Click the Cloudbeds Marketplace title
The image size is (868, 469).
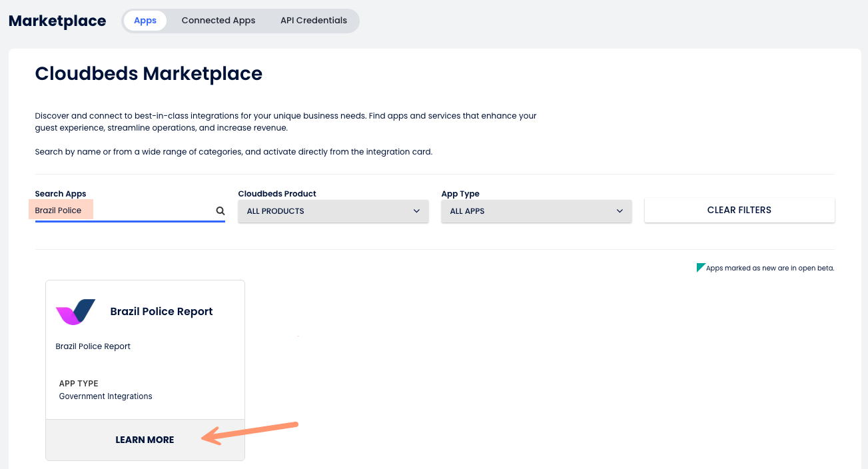[x=149, y=73]
